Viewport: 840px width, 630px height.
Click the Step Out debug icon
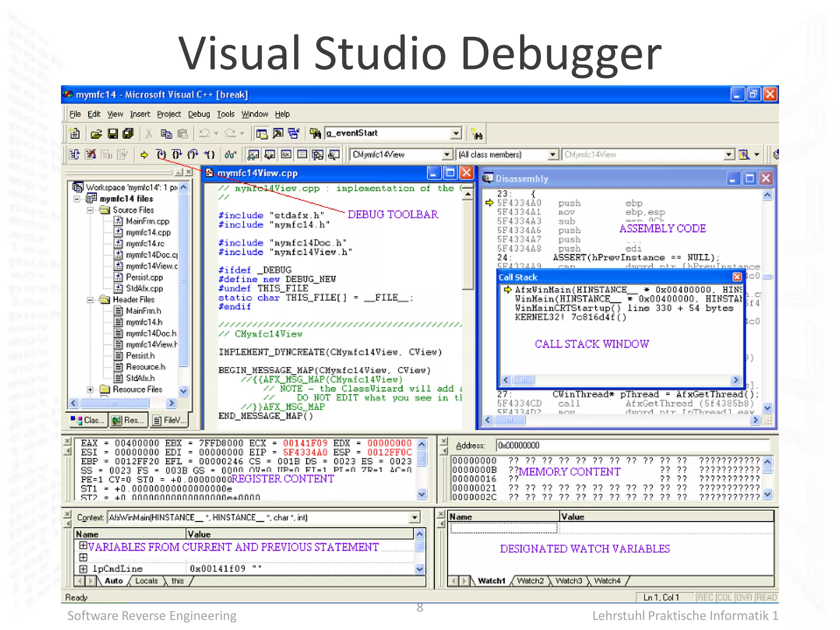point(193,155)
